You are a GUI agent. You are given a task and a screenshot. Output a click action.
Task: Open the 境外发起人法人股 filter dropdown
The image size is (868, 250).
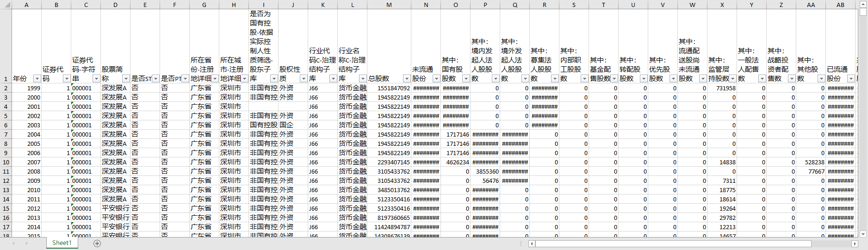tap(525, 79)
